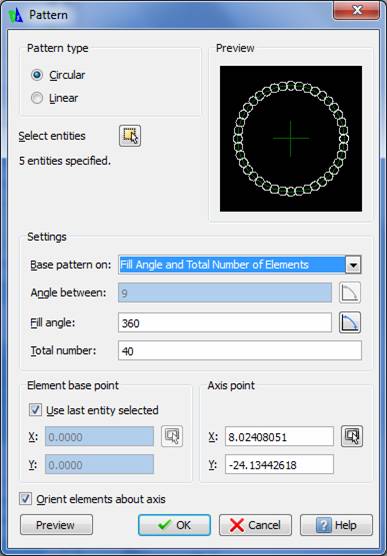387x556 pixels.
Task: Click the circular pattern preview image
Action: coord(291,139)
